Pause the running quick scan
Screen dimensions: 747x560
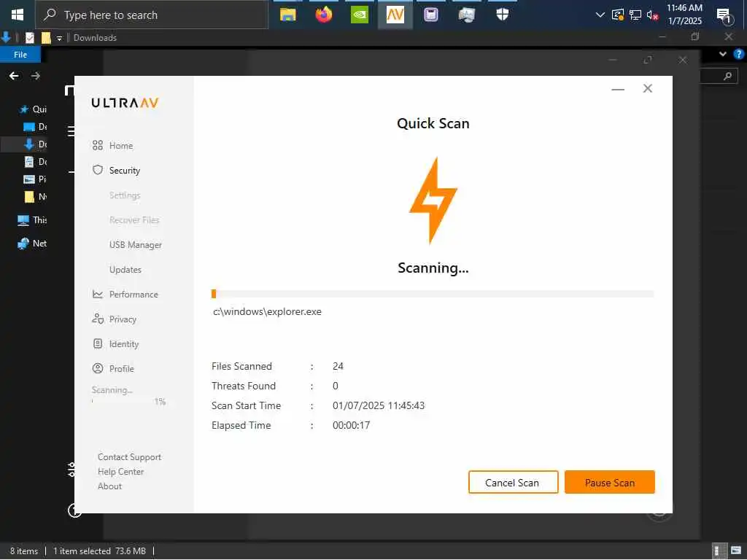(610, 483)
